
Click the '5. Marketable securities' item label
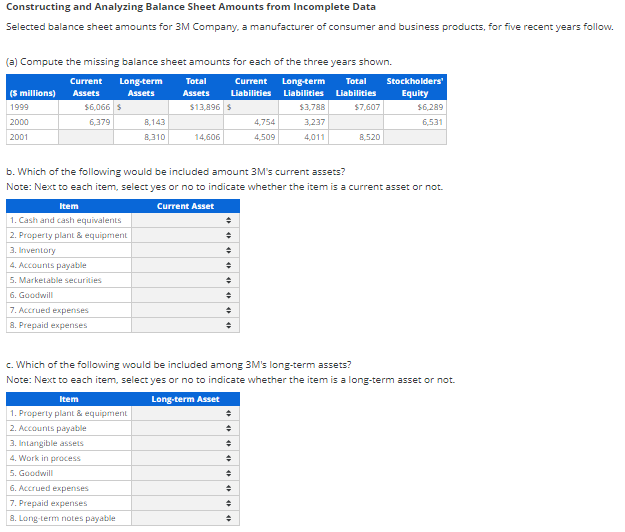[56, 280]
